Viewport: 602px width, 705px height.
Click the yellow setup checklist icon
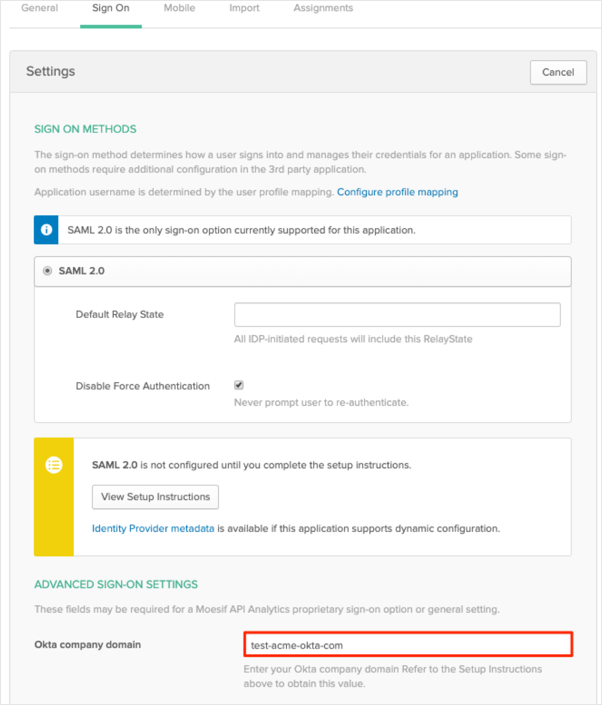pos(54,464)
